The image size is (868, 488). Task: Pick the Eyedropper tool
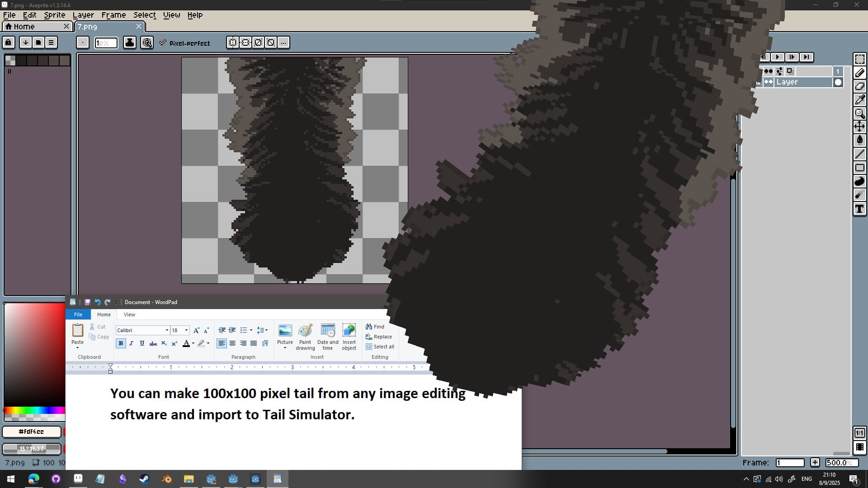coord(860,100)
